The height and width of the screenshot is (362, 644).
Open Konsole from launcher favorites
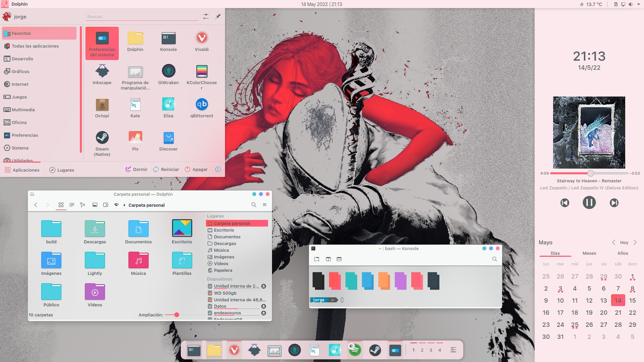[x=168, y=42]
